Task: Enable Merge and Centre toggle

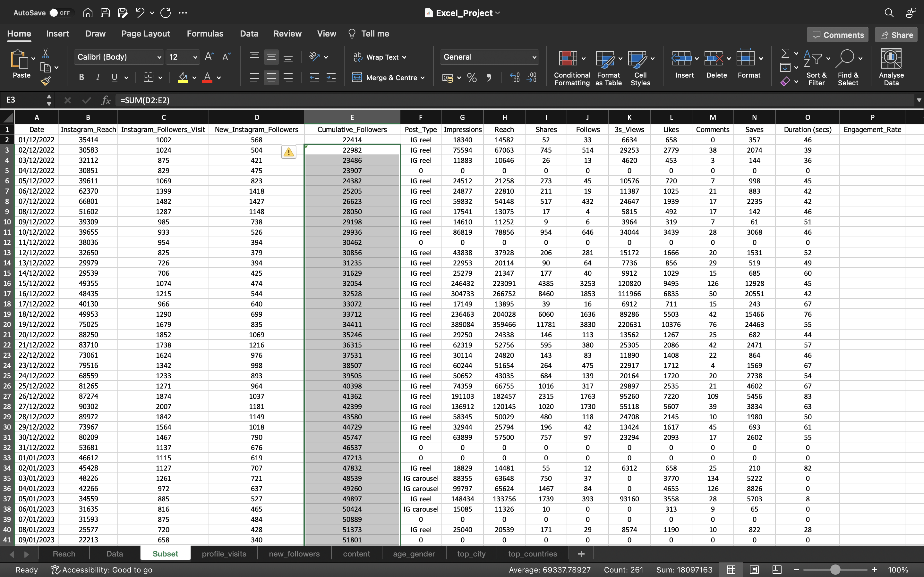Action: pyautogui.click(x=388, y=78)
